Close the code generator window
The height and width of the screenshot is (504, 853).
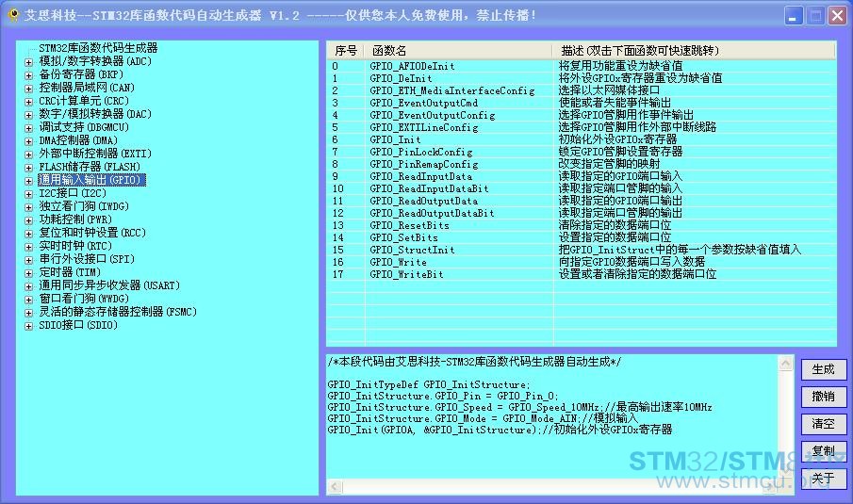coord(837,16)
